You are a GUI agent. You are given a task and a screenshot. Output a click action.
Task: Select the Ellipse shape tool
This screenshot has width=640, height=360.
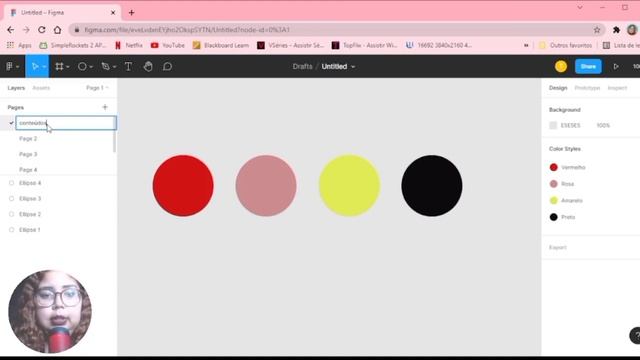coord(82,67)
